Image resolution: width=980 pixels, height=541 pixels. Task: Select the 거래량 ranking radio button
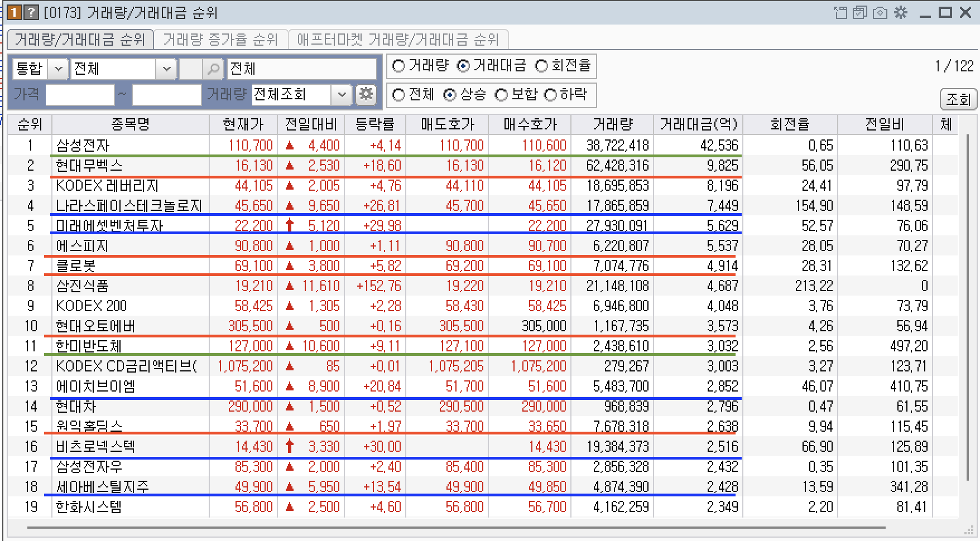(x=398, y=66)
